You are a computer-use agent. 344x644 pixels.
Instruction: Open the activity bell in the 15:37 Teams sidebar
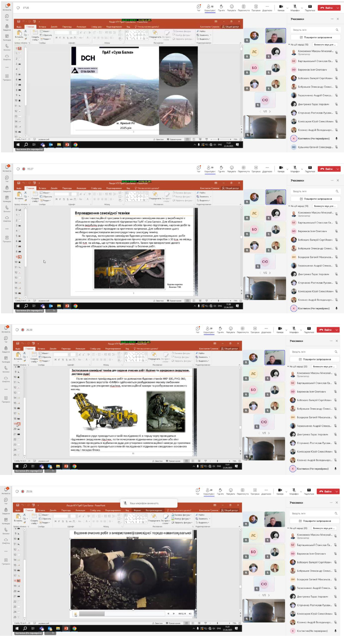7,168
